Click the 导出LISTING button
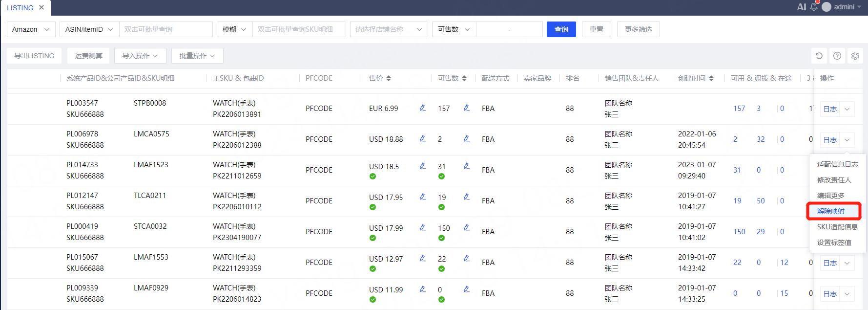Image resolution: width=868 pixels, height=310 pixels. coord(34,56)
